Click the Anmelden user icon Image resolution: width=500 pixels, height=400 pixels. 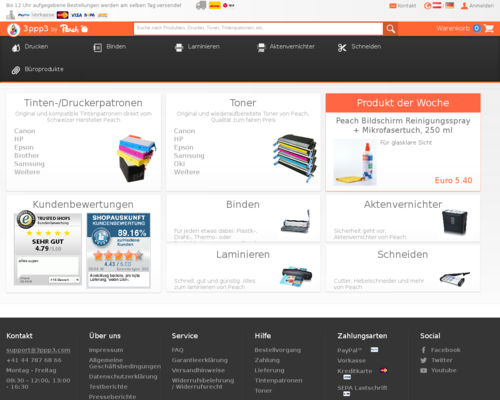[x=464, y=6]
